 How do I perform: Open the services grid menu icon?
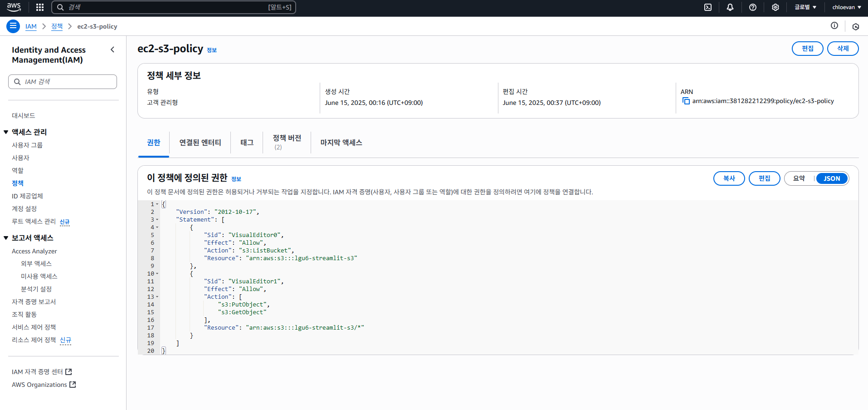40,7
